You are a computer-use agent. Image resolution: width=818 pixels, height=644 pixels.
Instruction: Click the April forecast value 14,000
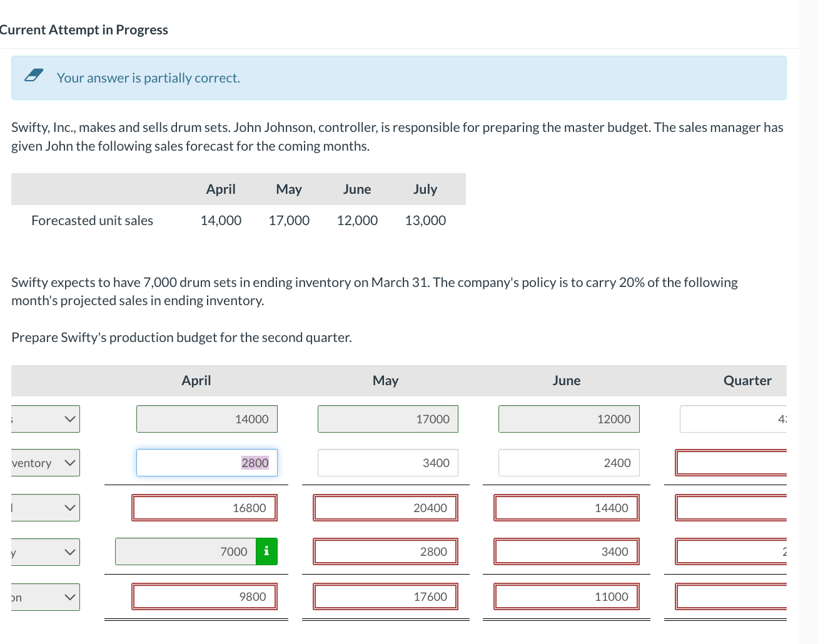[x=221, y=221]
